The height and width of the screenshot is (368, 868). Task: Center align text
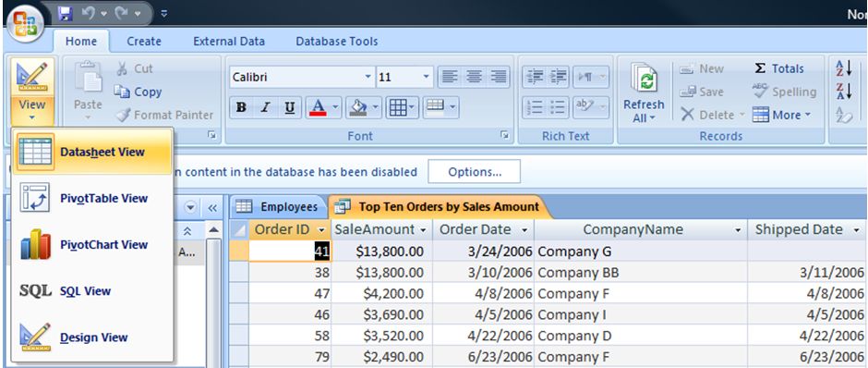tap(474, 77)
